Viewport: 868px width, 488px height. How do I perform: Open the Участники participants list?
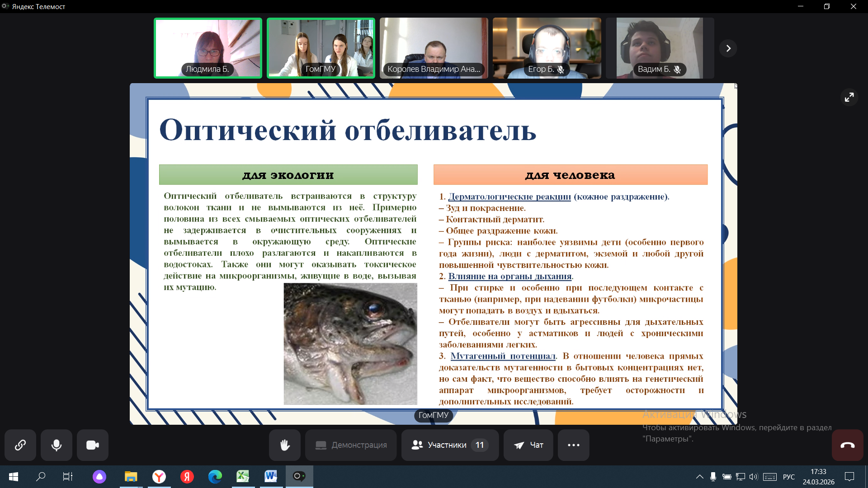[450, 445]
